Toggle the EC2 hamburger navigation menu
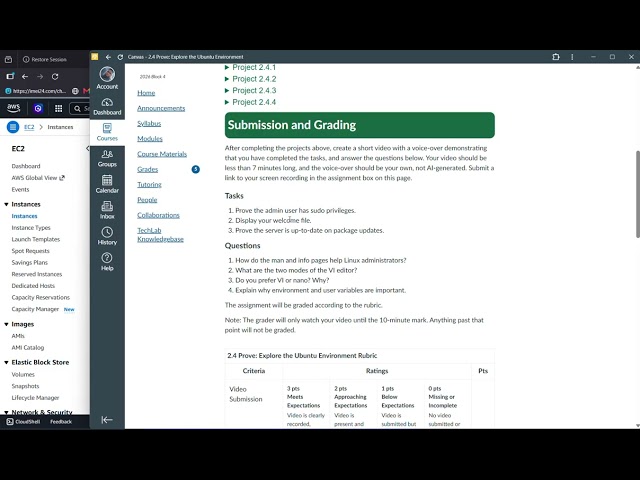Viewport: 640px width, 480px height. tap(13, 127)
